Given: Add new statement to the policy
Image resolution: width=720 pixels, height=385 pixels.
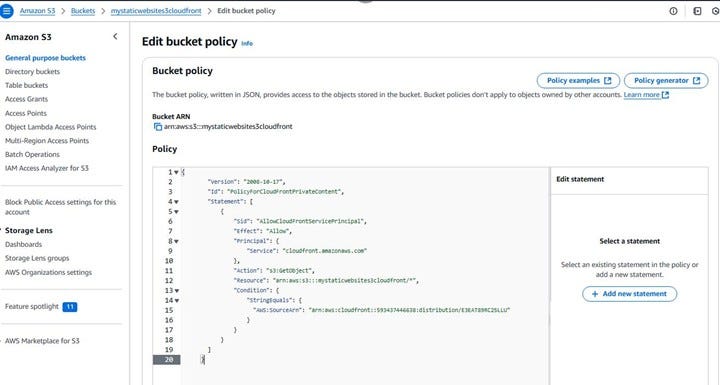Looking at the screenshot, I should click(629, 294).
